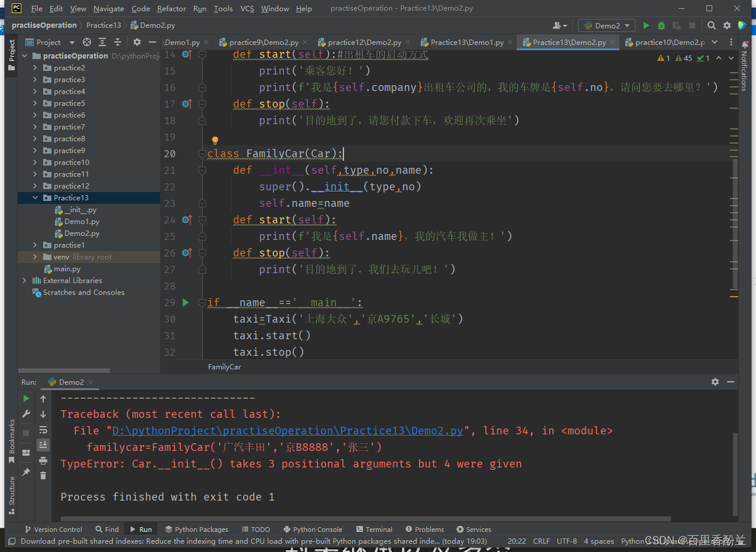Go up stack trace arrow
This screenshot has height=552, width=756.
coord(43,399)
